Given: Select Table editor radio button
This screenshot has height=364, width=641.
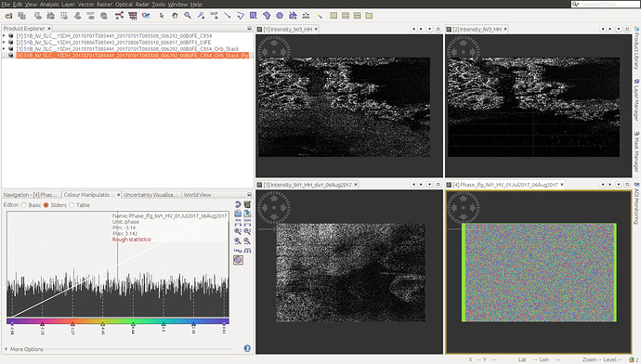Looking at the screenshot, I should tap(72, 205).
